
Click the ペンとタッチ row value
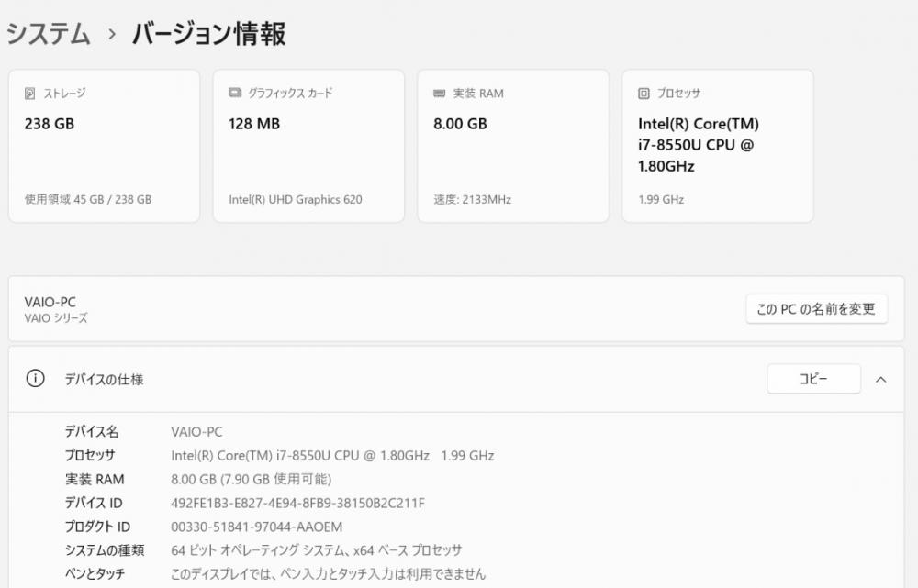[x=329, y=574]
